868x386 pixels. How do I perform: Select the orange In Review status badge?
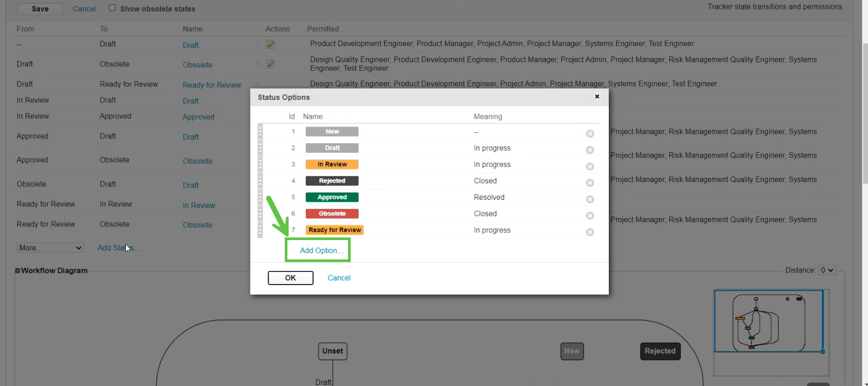pyautogui.click(x=332, y=164)
